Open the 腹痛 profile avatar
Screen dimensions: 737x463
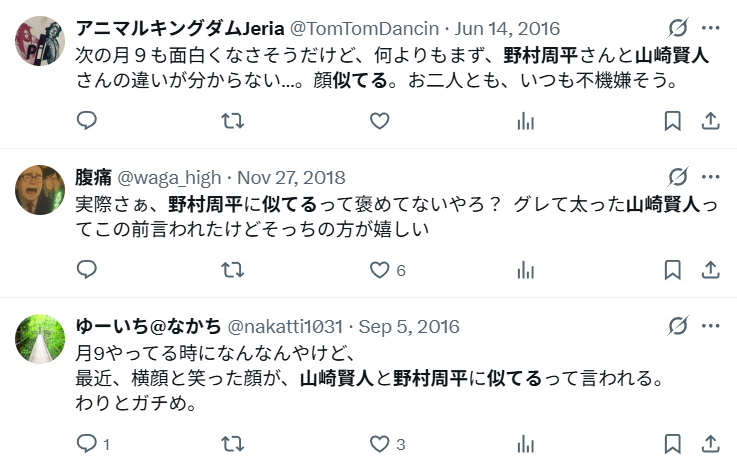(40, 189)
